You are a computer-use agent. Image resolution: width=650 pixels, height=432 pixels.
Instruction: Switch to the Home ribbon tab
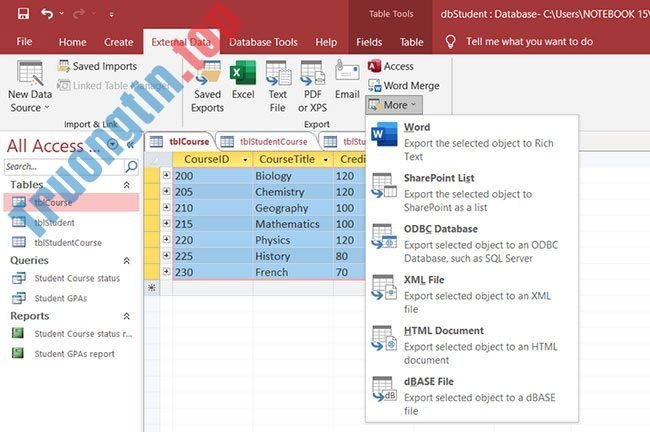[x=73, y=42]
